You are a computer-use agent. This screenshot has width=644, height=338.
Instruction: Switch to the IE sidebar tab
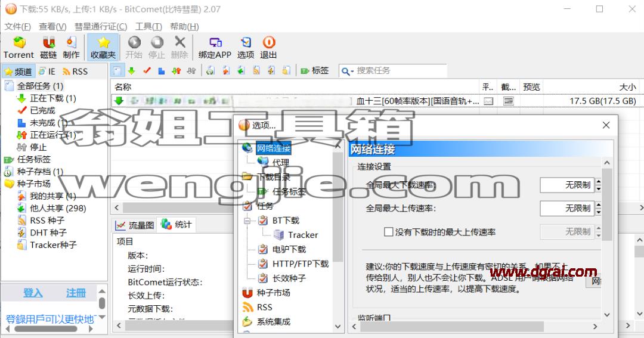click(x=47, y=72)
